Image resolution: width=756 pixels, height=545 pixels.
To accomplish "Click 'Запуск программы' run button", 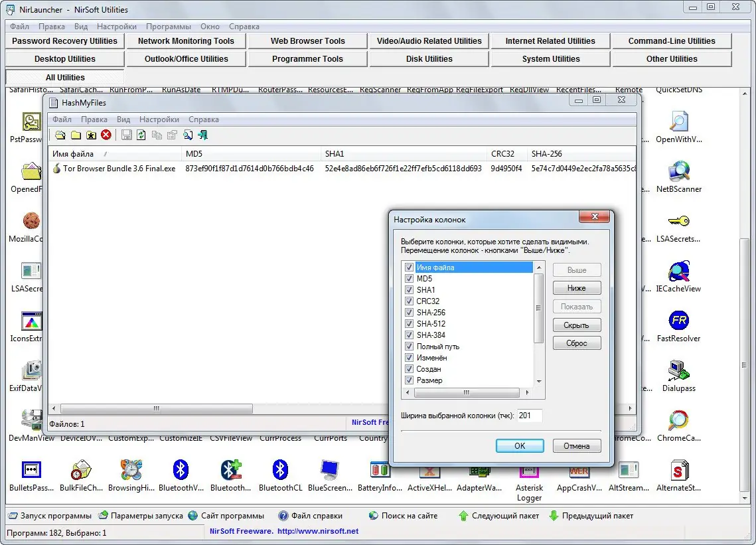I will (x=50, y=516).
